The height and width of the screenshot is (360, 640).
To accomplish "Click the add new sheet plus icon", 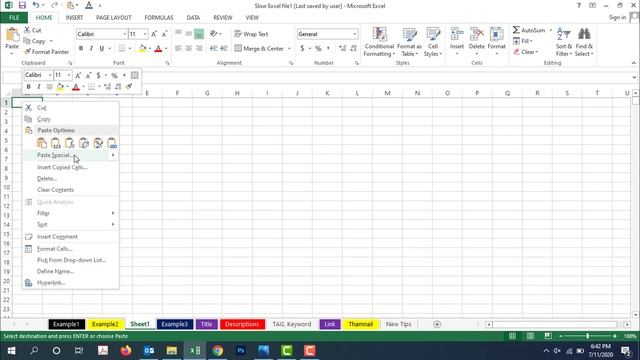I will 437,324.
